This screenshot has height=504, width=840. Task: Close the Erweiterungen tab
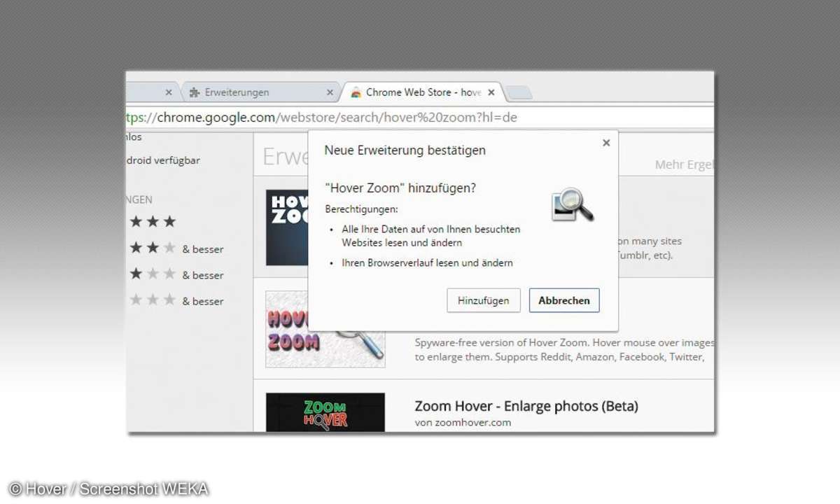[330, 92]
